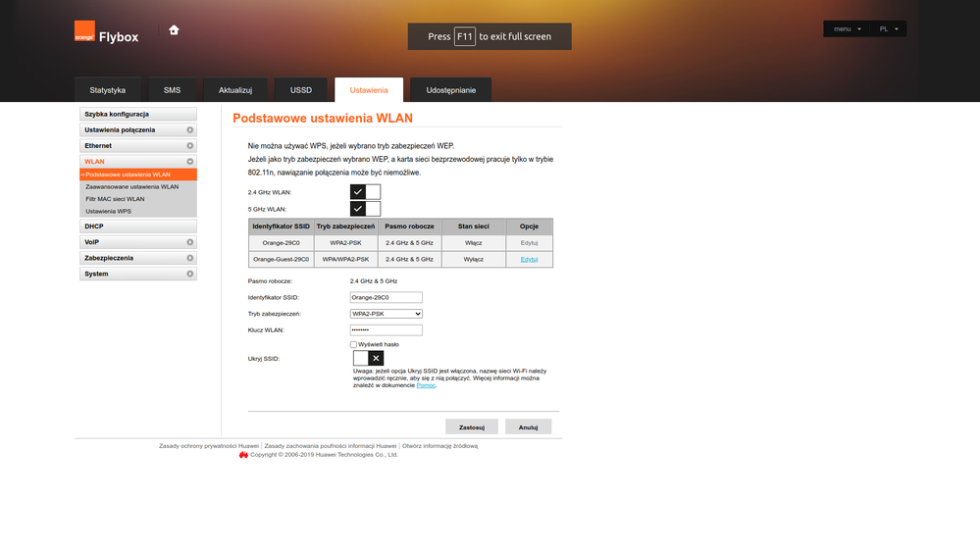
Task: Click the Włącz status cell
Action: point(473,243)
